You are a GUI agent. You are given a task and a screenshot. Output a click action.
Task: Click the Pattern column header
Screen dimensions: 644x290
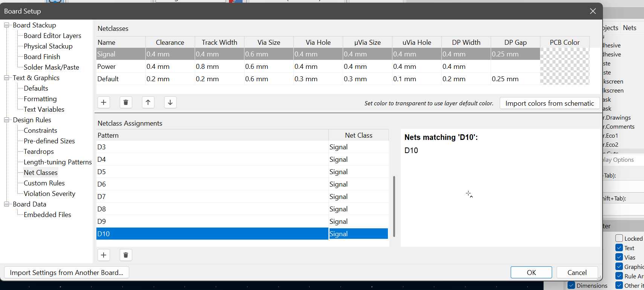212,135
